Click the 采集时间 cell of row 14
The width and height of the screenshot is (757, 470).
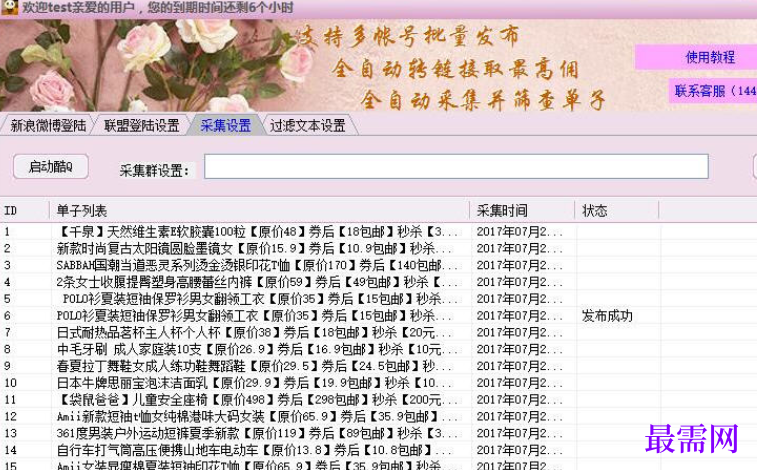tap(520, 450)
